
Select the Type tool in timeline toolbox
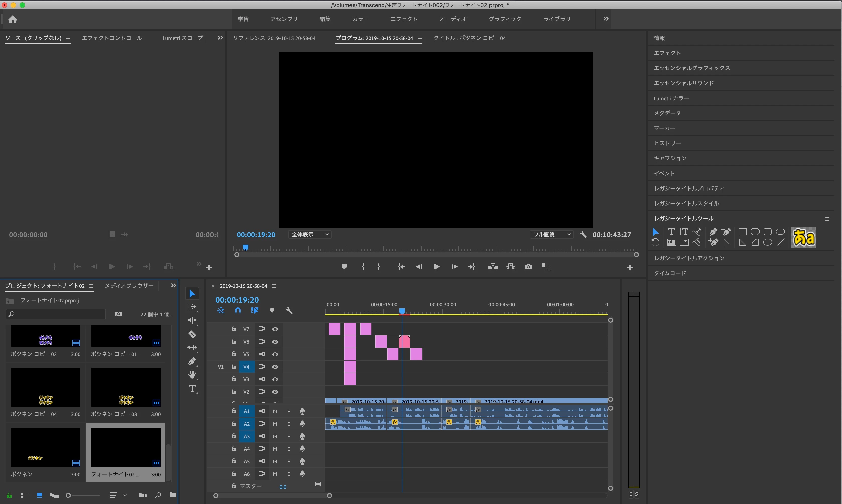(192, 388)
